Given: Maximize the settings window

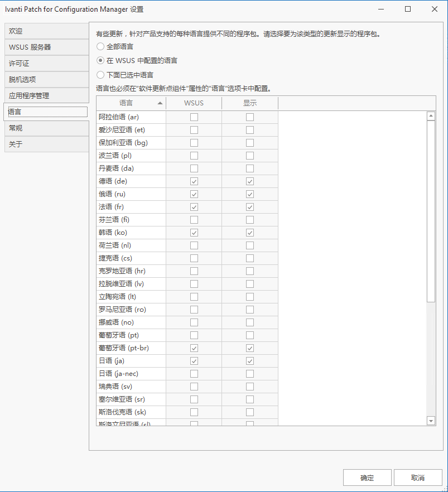Looking at the screenshot, I should [408, 9].
